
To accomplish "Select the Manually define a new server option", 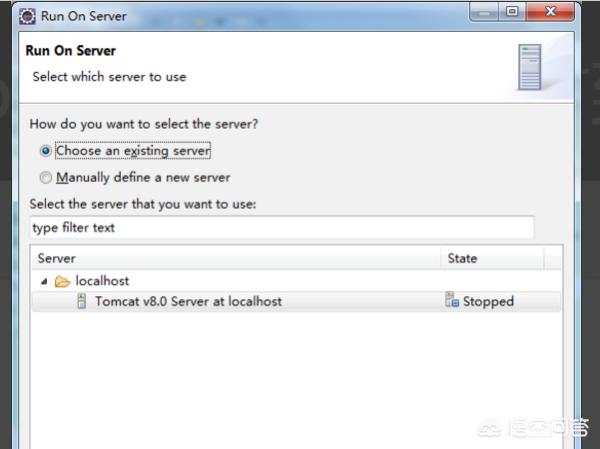I will click(45, 177).
